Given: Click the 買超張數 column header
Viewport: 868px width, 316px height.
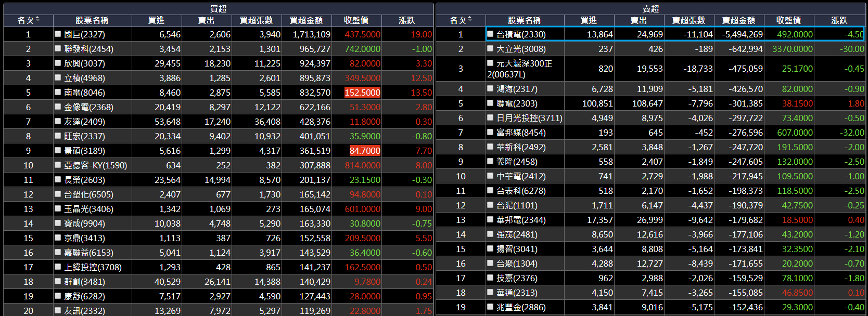Looking at the screenshot, I should coord(256,20).
